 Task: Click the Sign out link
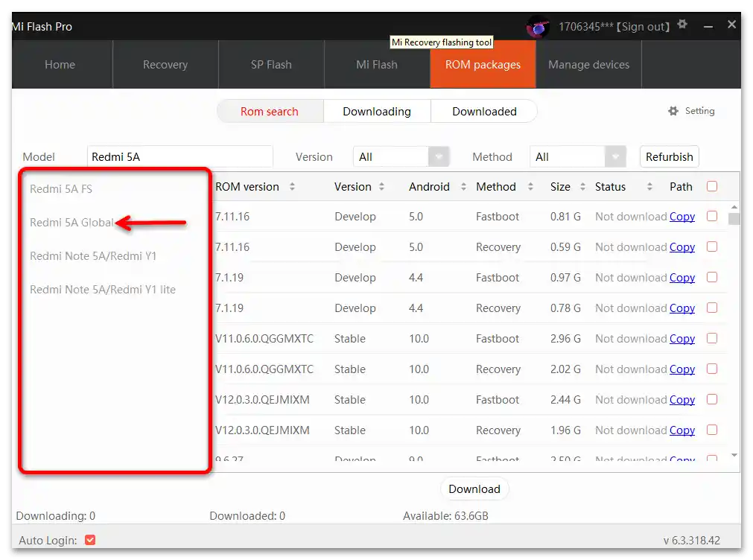click(x=643, y=26)
